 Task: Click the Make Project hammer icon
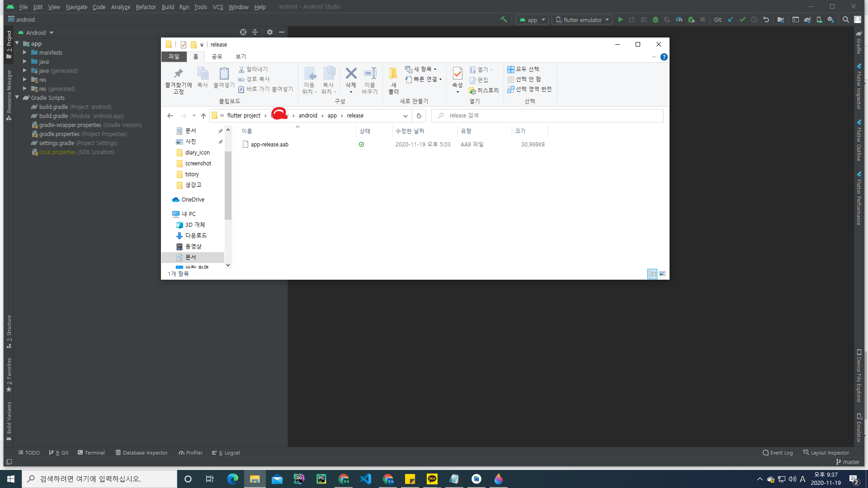pos(504,20)
